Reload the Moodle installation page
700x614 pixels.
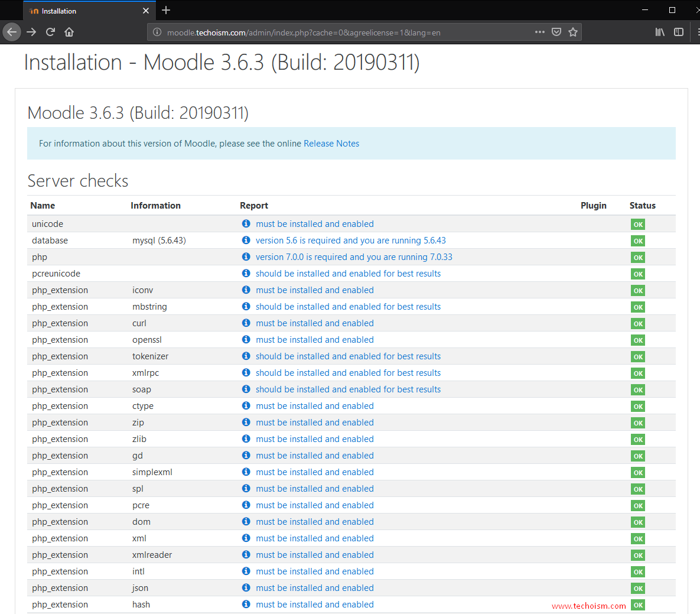[50, 32]
